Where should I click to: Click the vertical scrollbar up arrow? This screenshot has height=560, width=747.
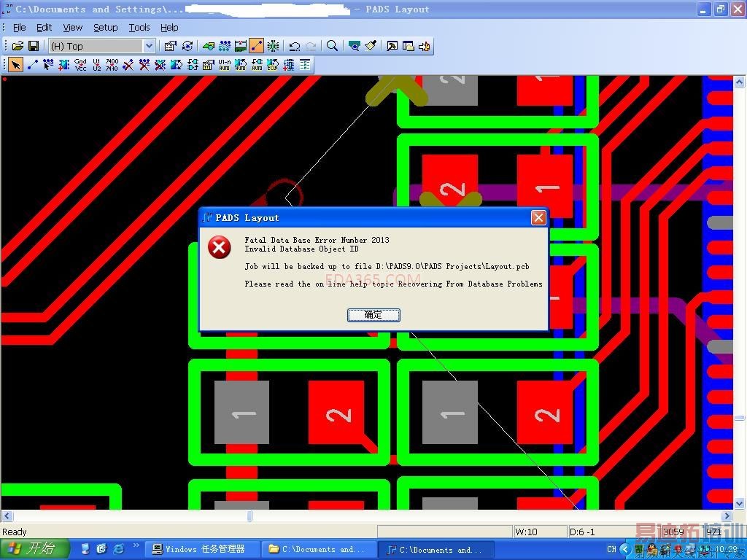coord(739,82)
